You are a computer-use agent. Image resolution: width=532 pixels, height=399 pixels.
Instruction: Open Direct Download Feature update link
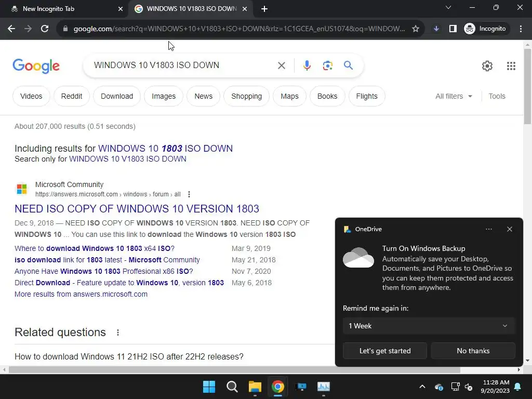119,283
